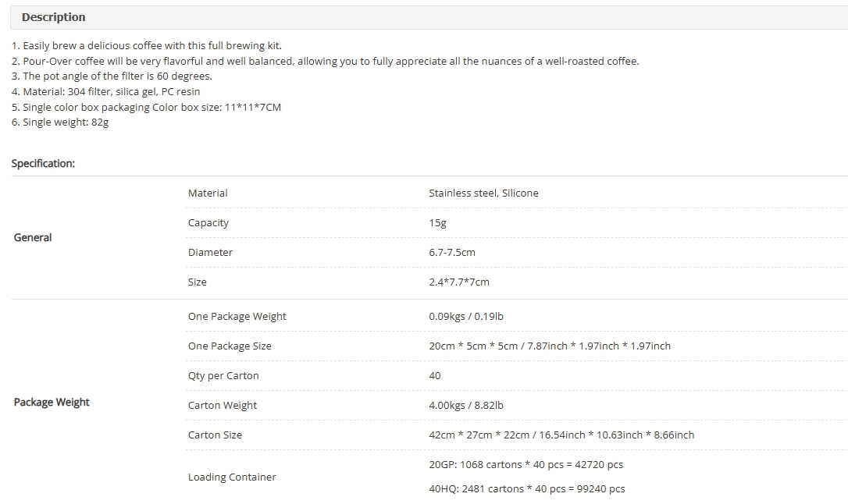Click the pot angle 60 degrees line

[112, 76]
